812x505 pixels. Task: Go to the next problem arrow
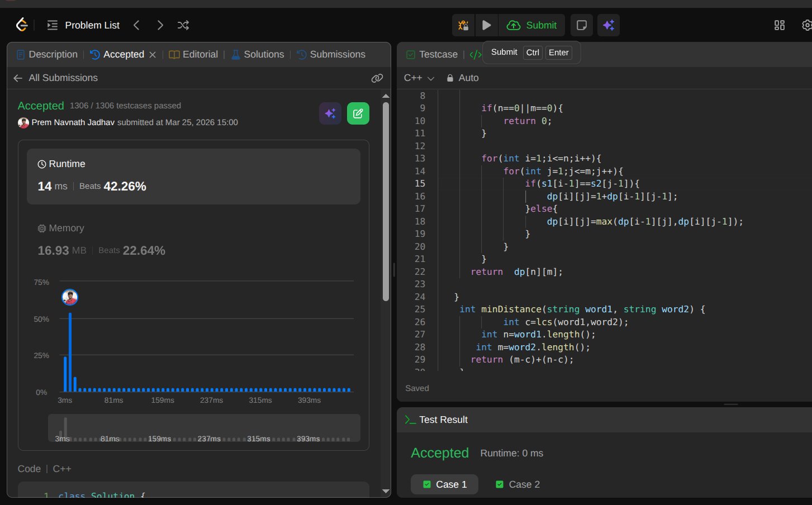click(160, 25)
